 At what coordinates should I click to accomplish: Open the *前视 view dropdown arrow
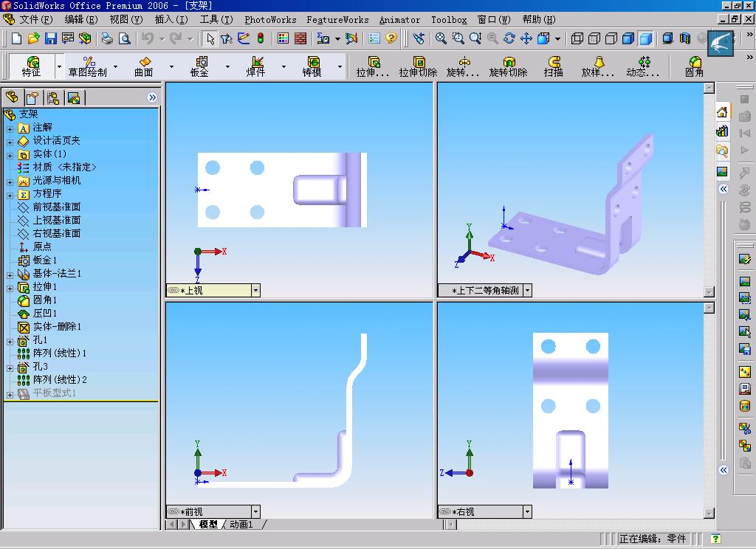(x=255, y=511)
